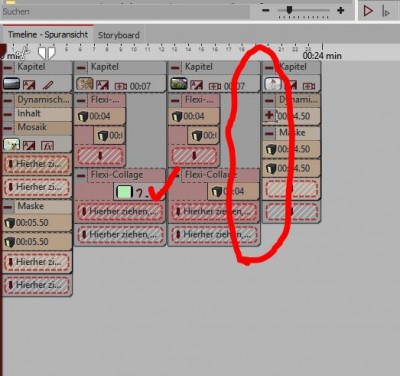This screenshot has width=400, height=376.
Task: Adjust the timeline zoom slider handle
Action: tap(289, 10)
